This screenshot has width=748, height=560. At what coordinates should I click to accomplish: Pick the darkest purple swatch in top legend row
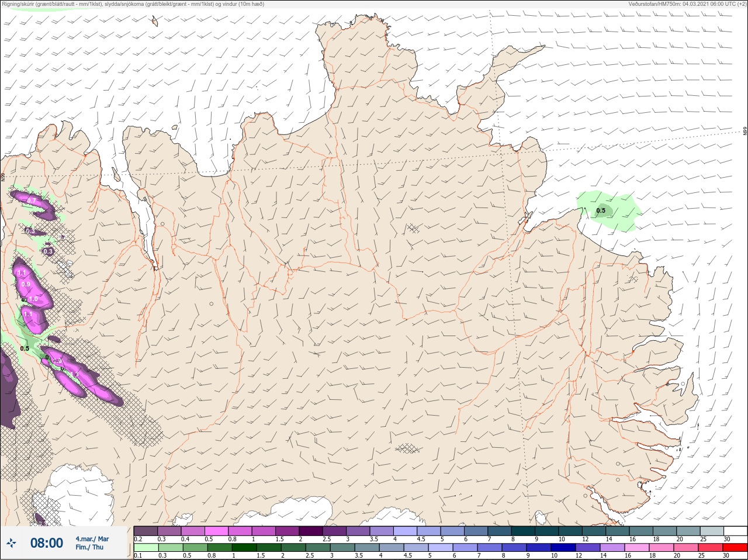point(311,531)
